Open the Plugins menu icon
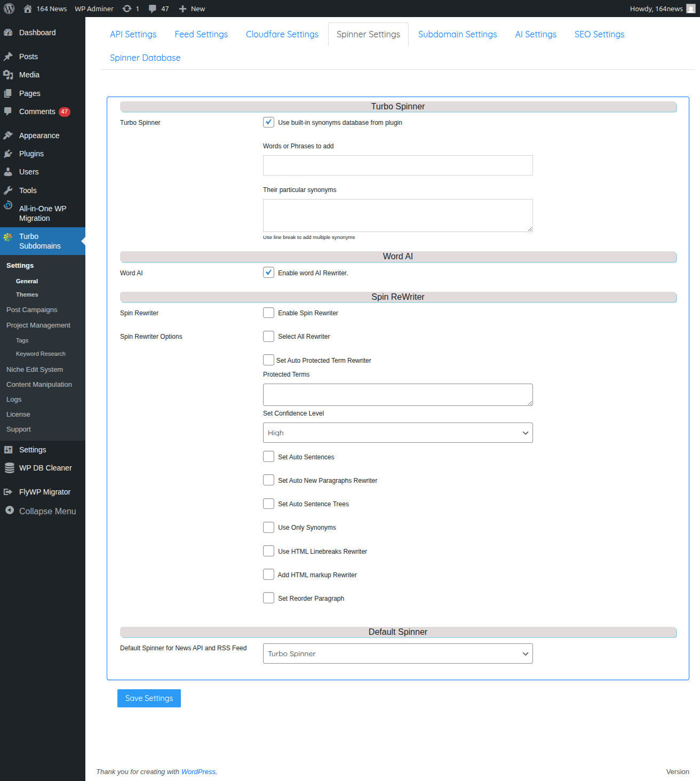700x781 pixels. 8,154
